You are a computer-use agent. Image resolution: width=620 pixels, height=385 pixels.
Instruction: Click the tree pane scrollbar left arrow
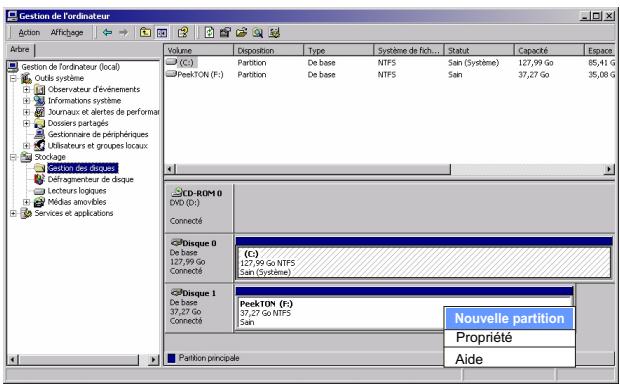tap(13, 360)
